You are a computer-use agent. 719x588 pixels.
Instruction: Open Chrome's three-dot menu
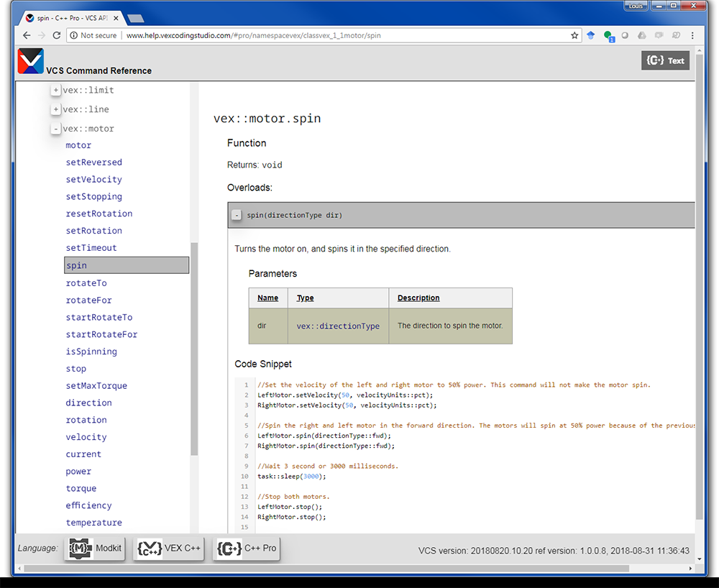pos(692,34)
